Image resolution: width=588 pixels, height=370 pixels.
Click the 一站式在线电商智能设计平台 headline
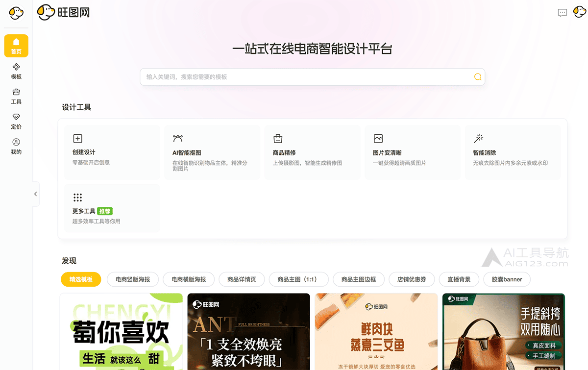pyautogui.click(x=312, y=49)
